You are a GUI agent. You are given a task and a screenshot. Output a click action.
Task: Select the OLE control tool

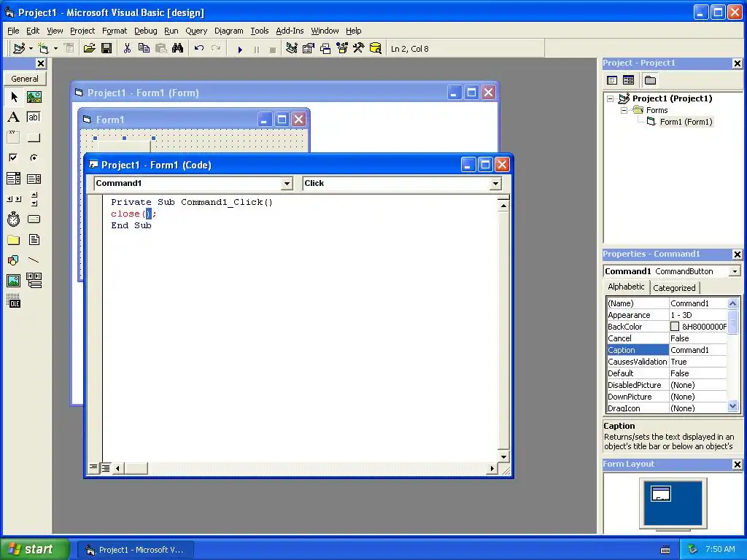(14, 301)
